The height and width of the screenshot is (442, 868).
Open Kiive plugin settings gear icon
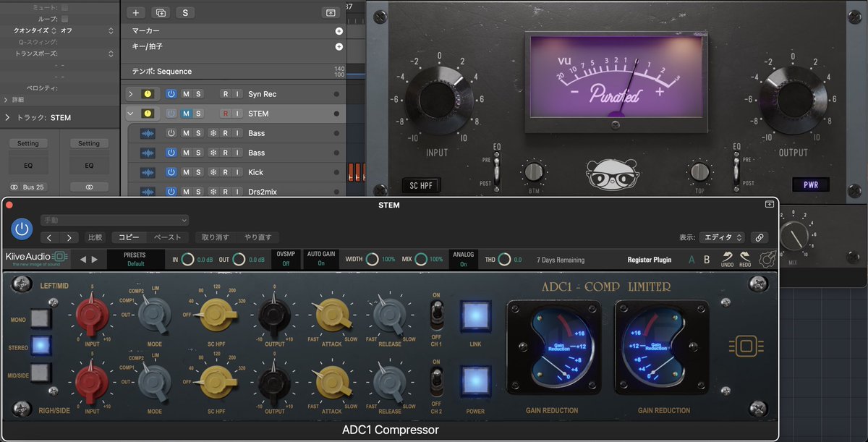(x=766, y=259)
